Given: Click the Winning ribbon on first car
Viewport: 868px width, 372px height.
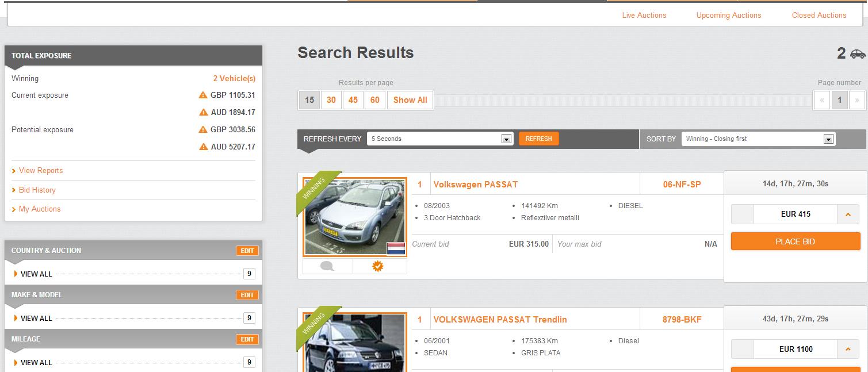Looking at the screenshot, I should coord(315,188).
